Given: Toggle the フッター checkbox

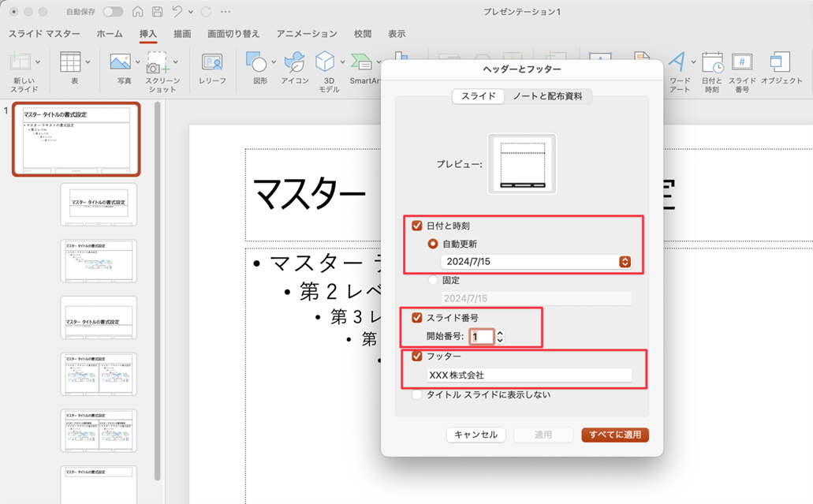Looking at the screenshot, I should [x=417, y=357].
